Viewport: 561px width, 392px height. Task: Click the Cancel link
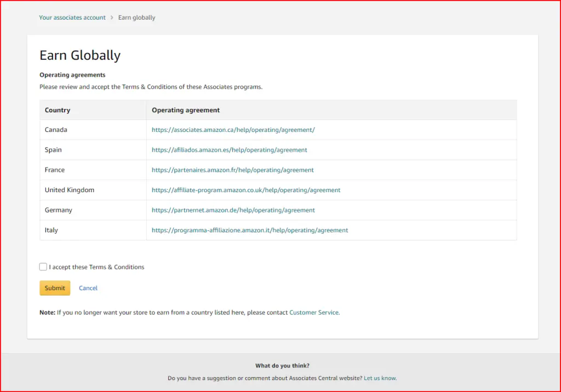click(x=88, y=288)
